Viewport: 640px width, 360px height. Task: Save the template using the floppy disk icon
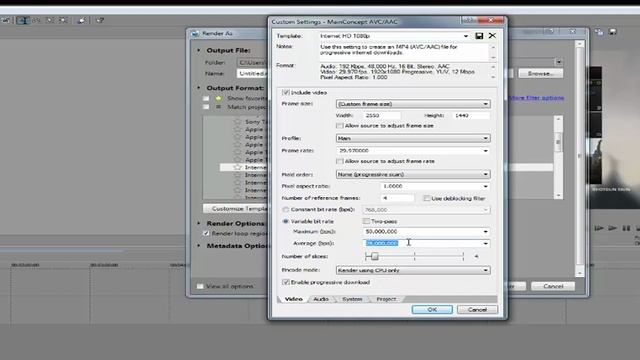[x=479, y=36]
